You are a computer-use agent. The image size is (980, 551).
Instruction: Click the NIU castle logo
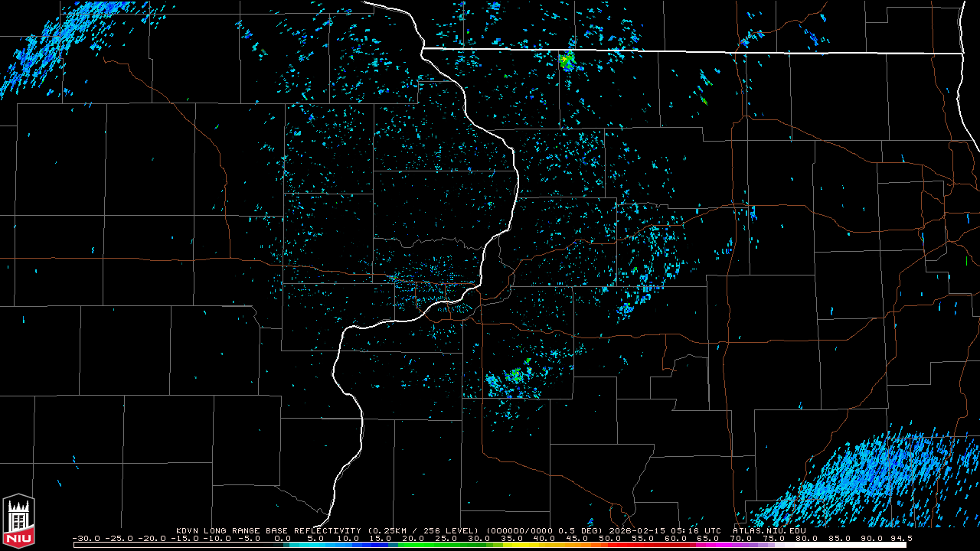click(18, 522)
